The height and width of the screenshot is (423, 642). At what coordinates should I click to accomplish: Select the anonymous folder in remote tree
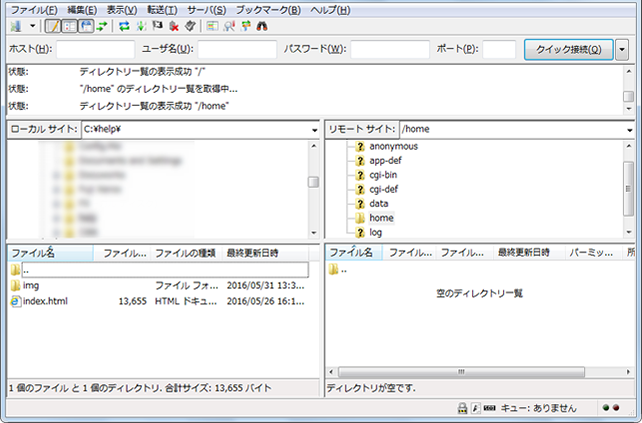click(x=393, y=146)
